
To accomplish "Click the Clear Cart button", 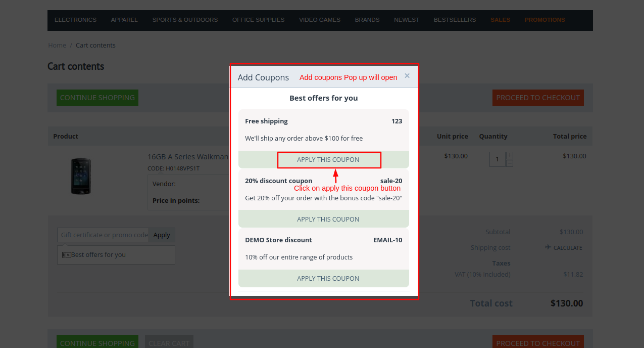I will coord(169,342).
